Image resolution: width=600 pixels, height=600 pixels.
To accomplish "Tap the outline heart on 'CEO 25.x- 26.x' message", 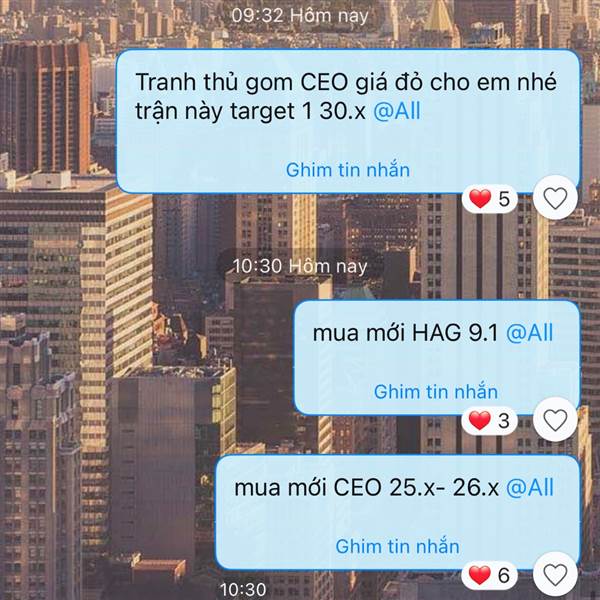I will click(x=555, y=575).
